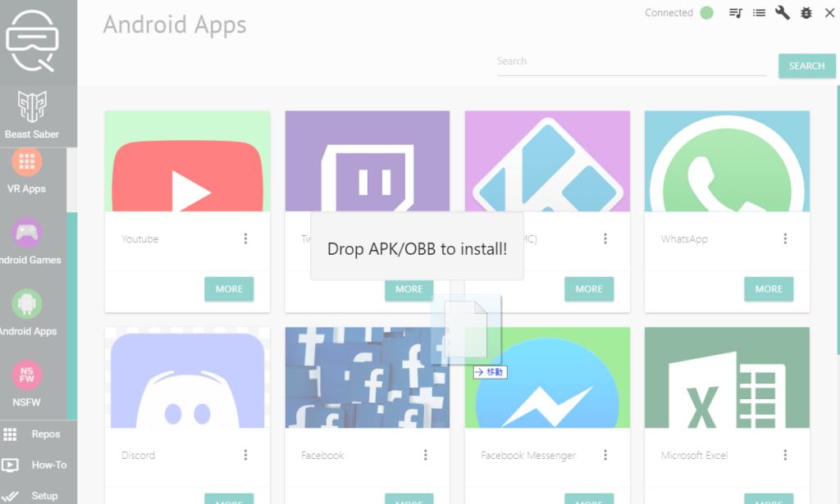Click the SideQuest headset logo

pos(32,41)
